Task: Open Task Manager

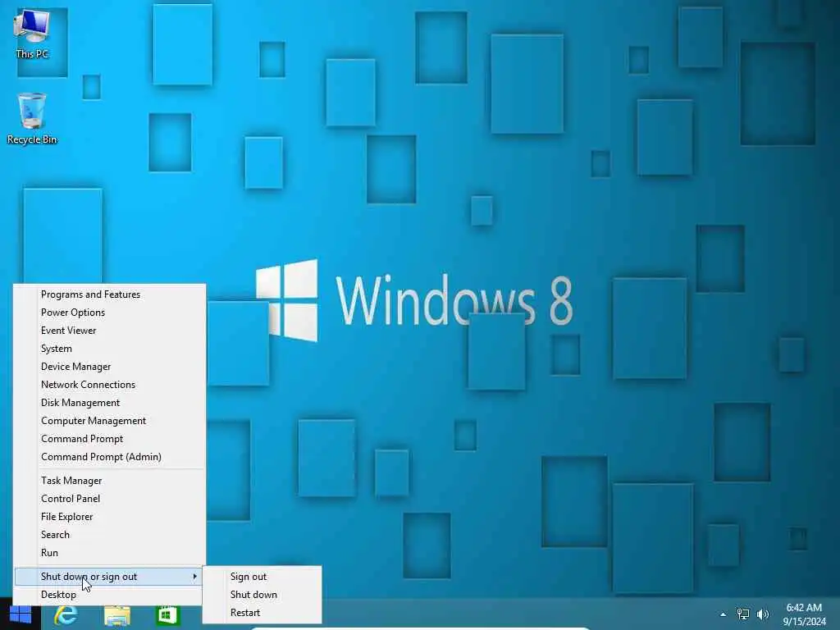Action: click(x=109, y=481)
